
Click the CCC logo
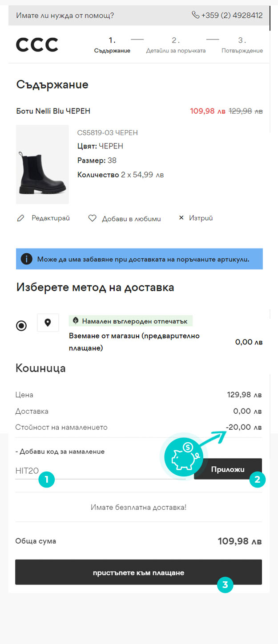(37, 44)
